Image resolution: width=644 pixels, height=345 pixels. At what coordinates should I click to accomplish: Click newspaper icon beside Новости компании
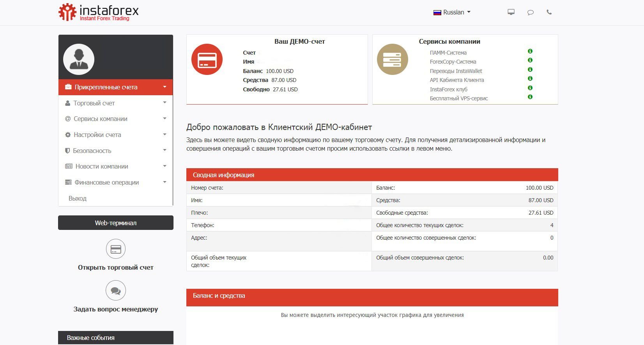point(69,166)
